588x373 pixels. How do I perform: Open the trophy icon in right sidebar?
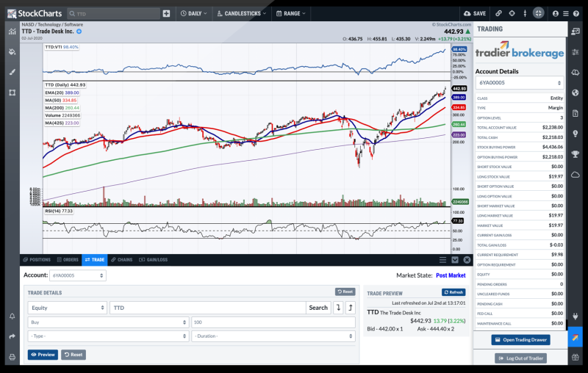coord(576,154)
